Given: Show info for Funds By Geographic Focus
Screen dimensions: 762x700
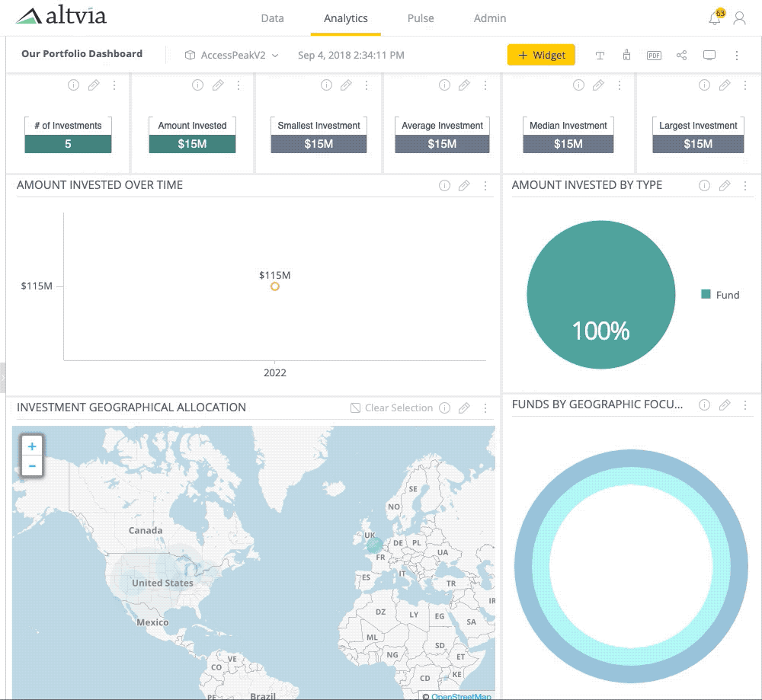Looking at the screenshot, I should [705, 405].
